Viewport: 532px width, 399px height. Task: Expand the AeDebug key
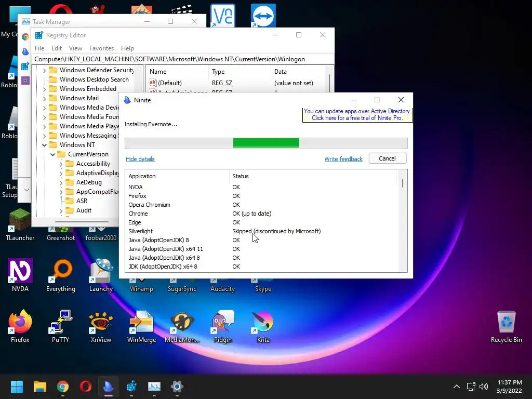click(x=61, y=182)
